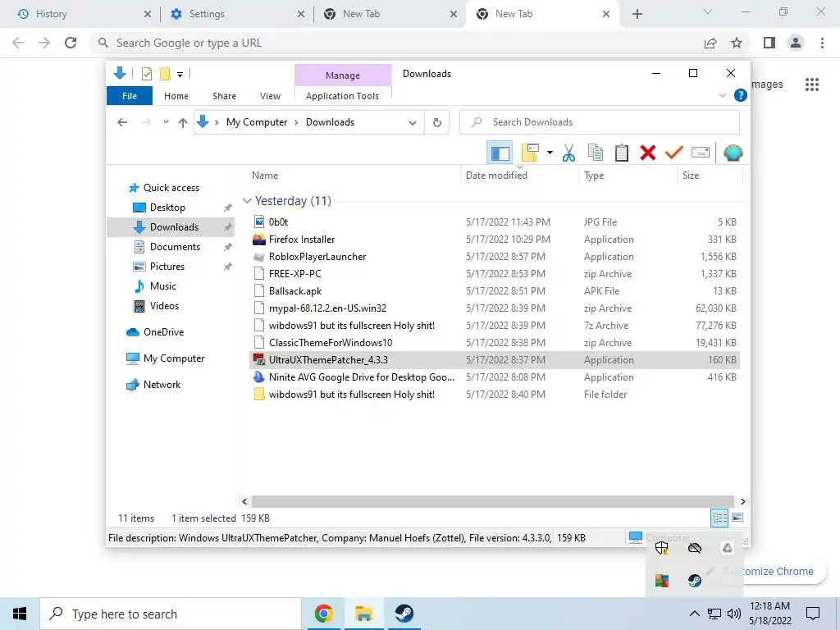Open Chrome side panel icon
840x630 pixels.
pyautogui.click(x=769, y=43)
